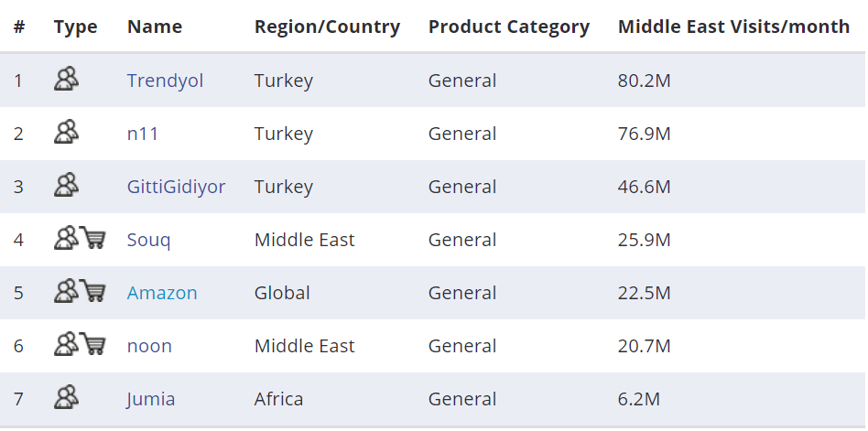
Task: Click the marketplace icon in Trendyol row
Action: click(x=66, y=80)
